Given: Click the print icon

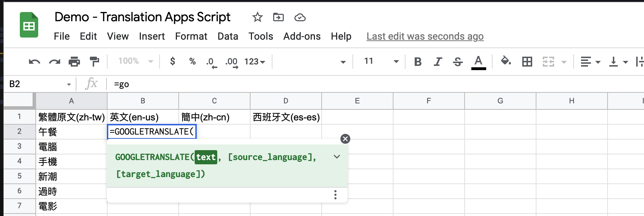Looking at the screenshot, I should (74, 62).
